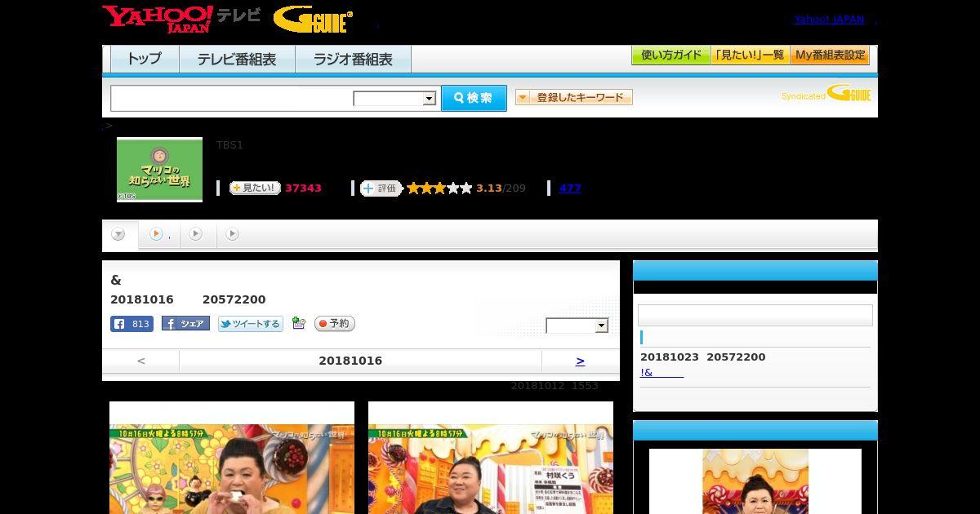This screenshot has width=980, height=514.
Task: Select the last gray play-icon tab
Action: point(233,234)
